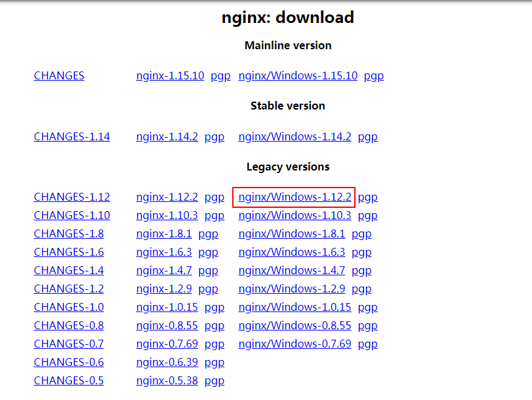
Task: Open pgp signature next to nginx-1.14.2
Action: (215, 138)
